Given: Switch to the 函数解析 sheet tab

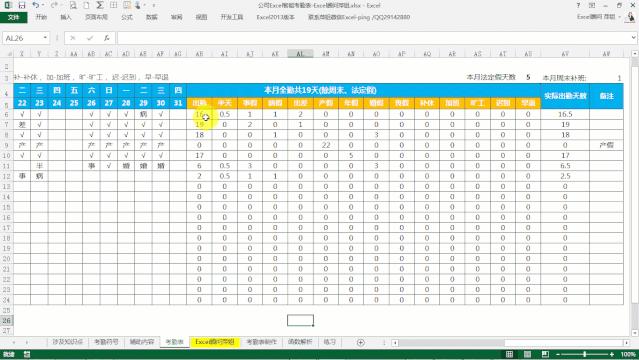Looking at the screenshot, I should coord(300,342).
